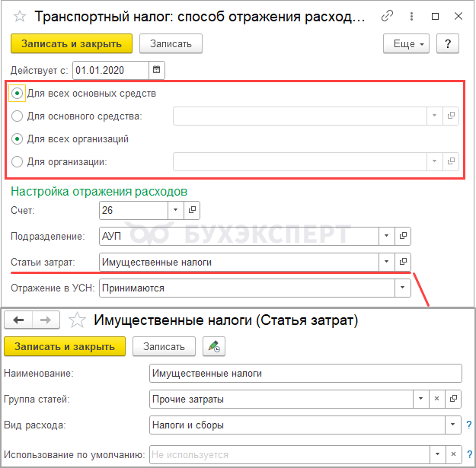The image size is (476, 468).
Task: Open selected основное средство record icon
Action: [x=451, y=116]
